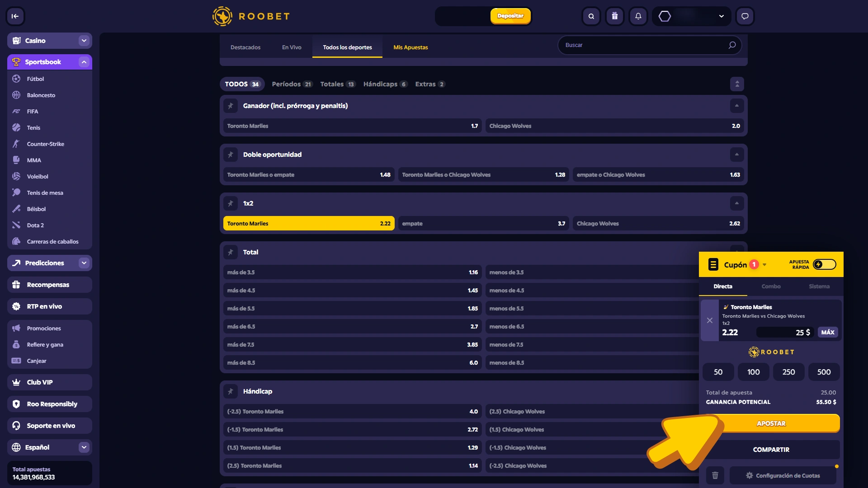Open the Mis Apuestas tab
868x488 pixels.
click(x=410, y=47)
